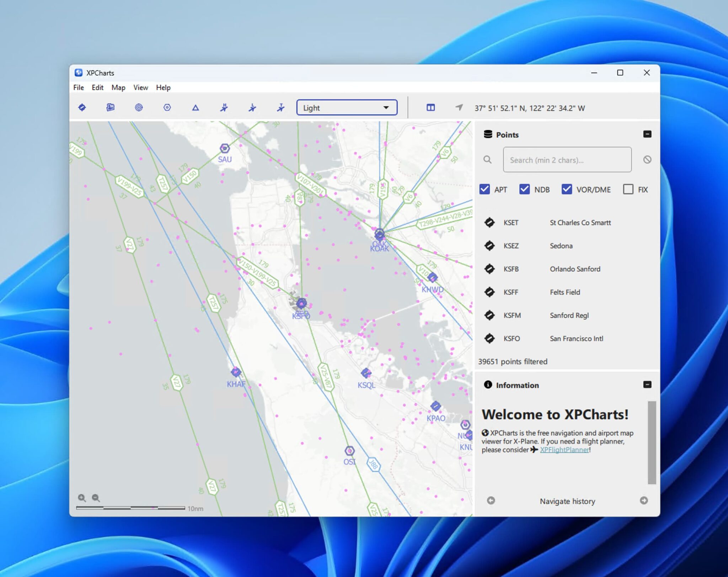The image size is (728, 577).
Task: Click the heliport aircraft icon in the toolbar
Action: point(224,107)
